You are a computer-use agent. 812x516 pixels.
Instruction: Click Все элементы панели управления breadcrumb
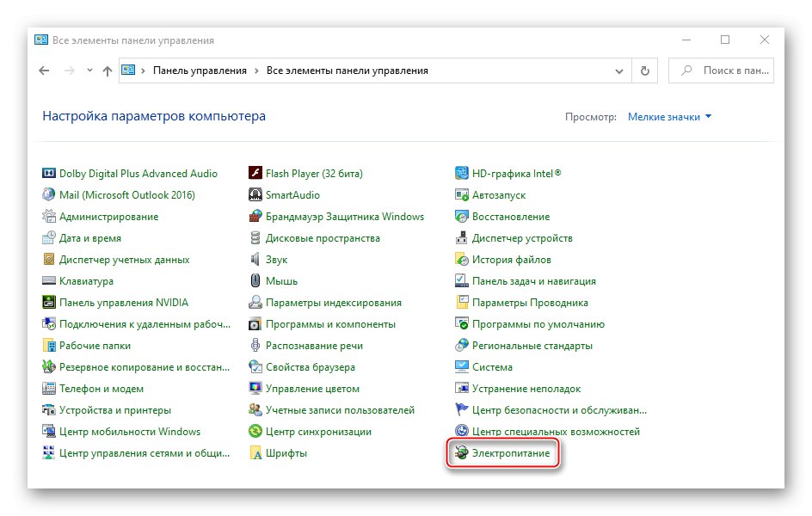tap(347, 71)
